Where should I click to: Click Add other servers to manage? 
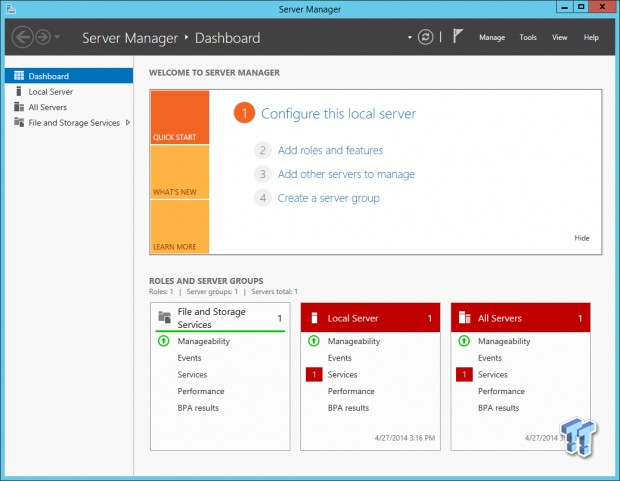pyautogui.click(x=346, y=174)
